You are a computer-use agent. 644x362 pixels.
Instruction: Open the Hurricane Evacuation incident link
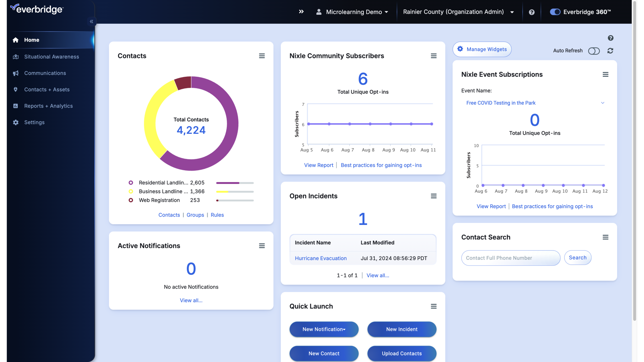[x=321, y=258]
